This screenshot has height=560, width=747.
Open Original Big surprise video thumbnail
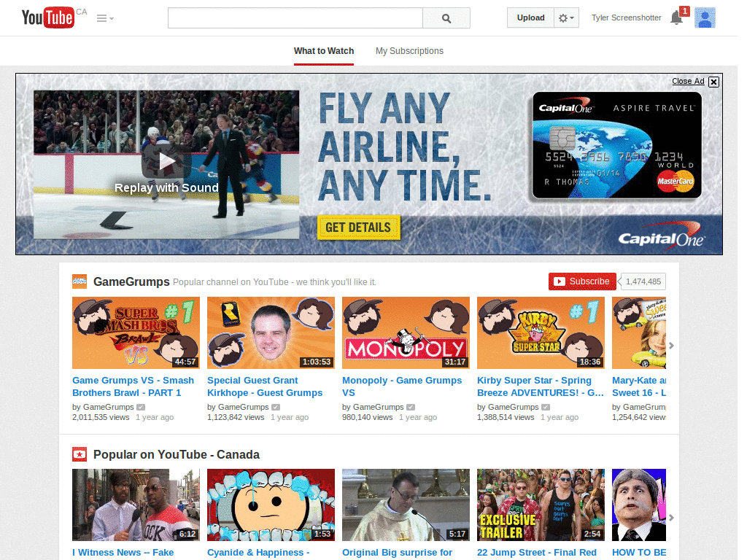click(x=406, y=505)
